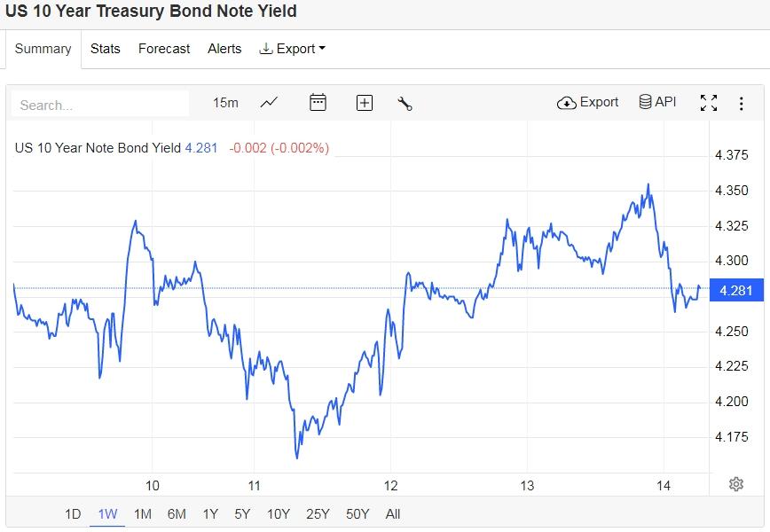Select the 1M time range
This screenshot has height=532, width=770.
tap(142, 513)
